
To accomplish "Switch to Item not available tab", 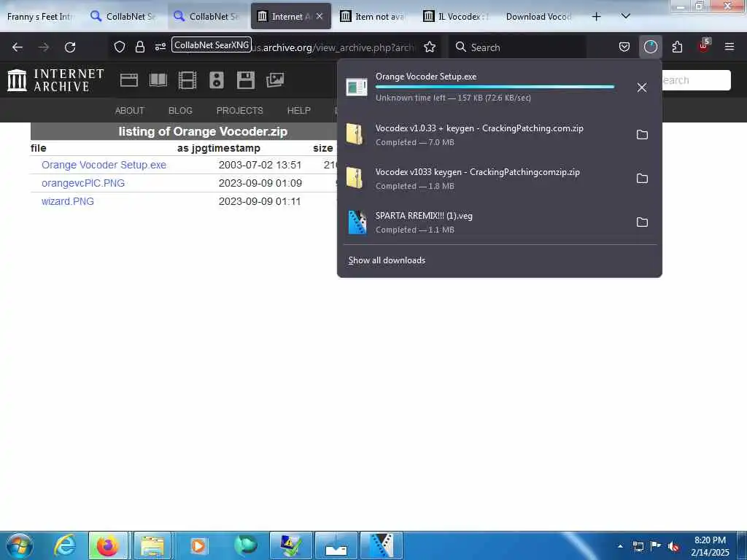I will [x=373, y=17].
